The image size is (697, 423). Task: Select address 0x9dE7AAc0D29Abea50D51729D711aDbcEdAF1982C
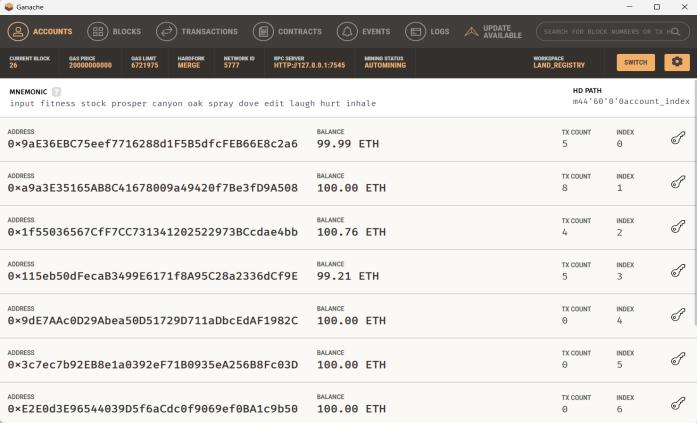pos(152,320)
